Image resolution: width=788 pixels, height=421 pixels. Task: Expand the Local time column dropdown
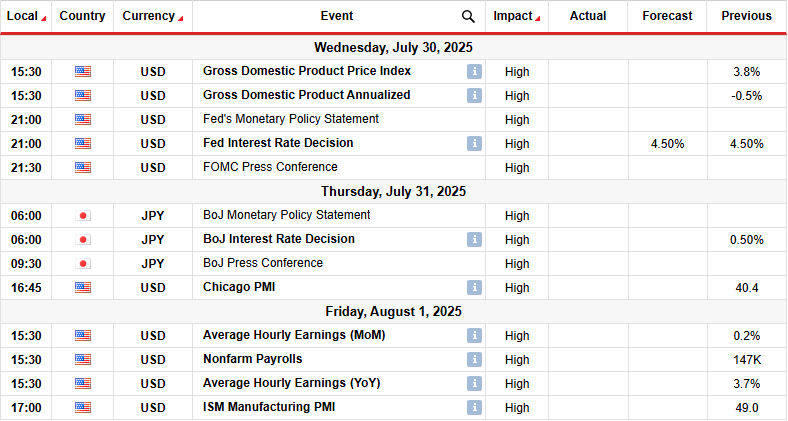[x=43, y=18]
